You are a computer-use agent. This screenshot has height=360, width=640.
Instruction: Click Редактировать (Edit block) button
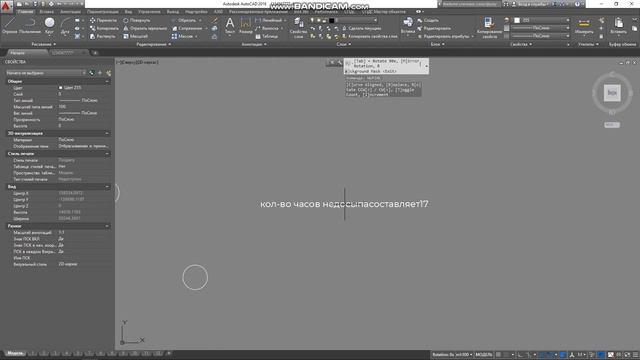click(434, 28)
